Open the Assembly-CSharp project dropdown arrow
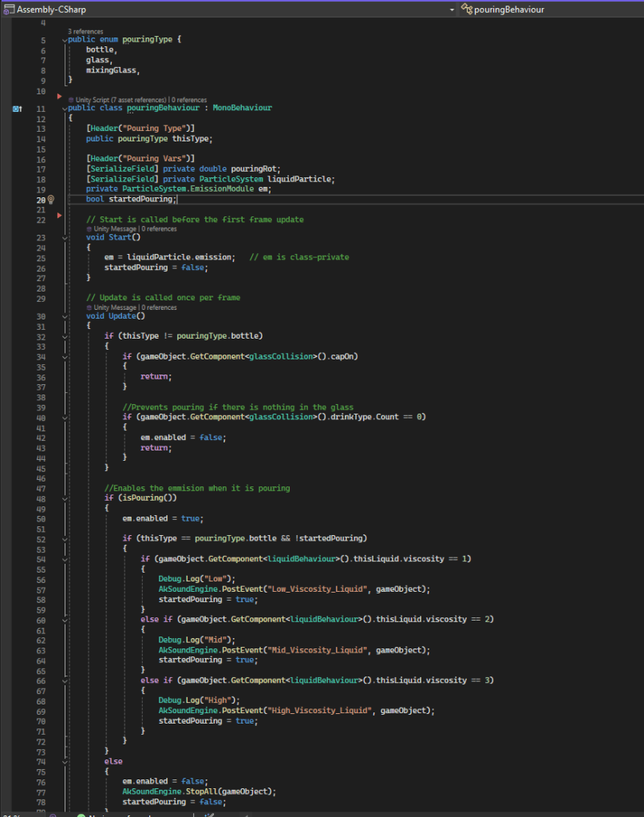 click(452, 10)
